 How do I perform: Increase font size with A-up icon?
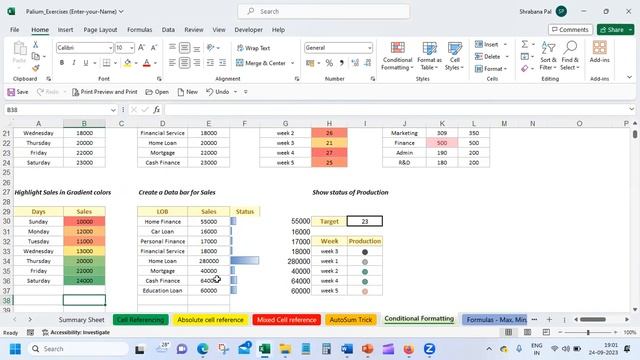point(141,48)
